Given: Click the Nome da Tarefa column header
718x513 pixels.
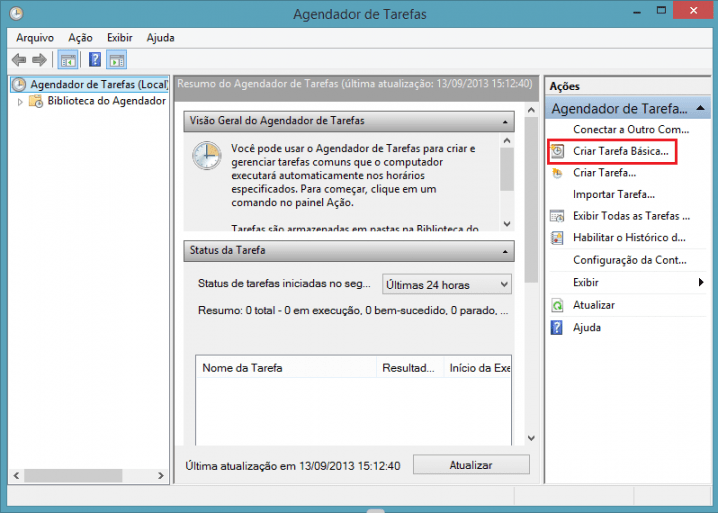Looking at the screenshot, I should [286, 368].
